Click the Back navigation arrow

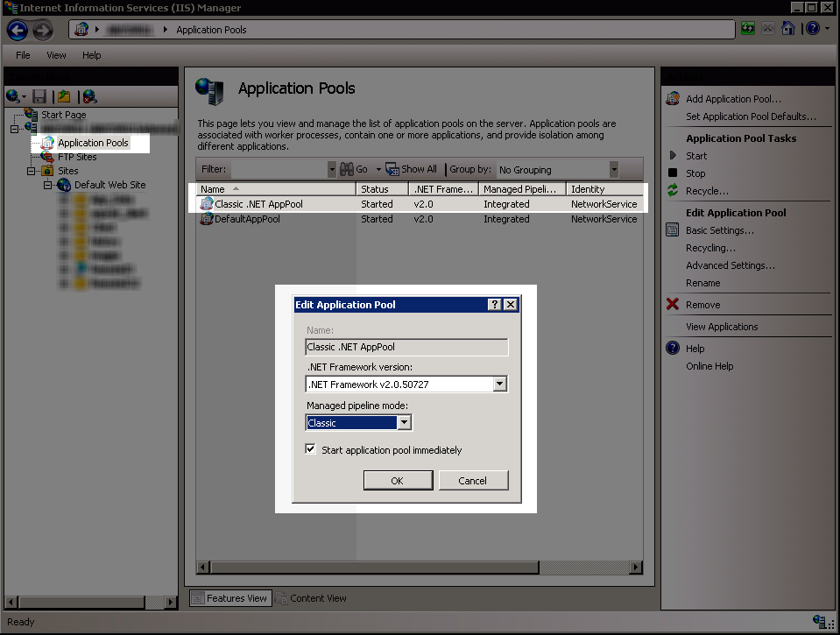coord(17,28)
